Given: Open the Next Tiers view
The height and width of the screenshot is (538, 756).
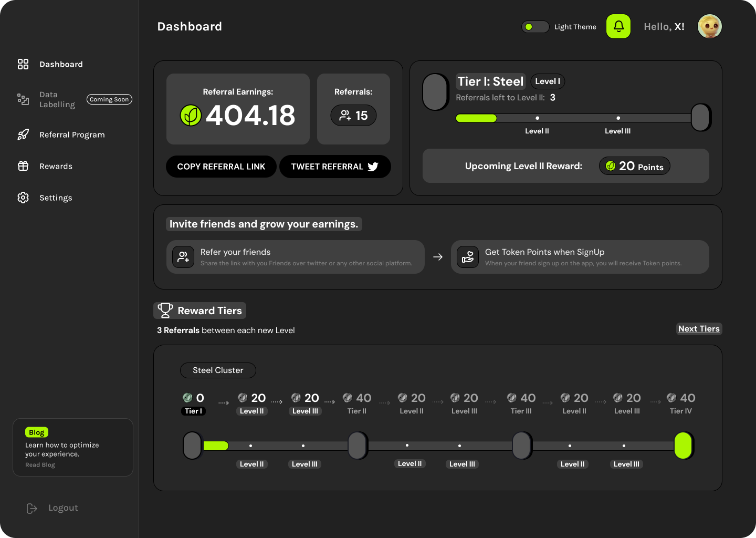Looking at the screenshot, I should coord(699,328).
